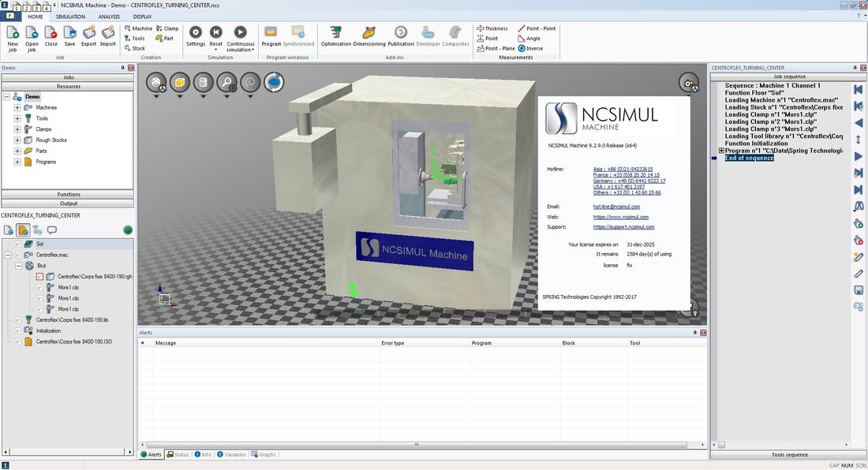The height and width of the screenshot is (470, 868).
Task: Create a Stock from the Creation group
Action: [134, 48]
